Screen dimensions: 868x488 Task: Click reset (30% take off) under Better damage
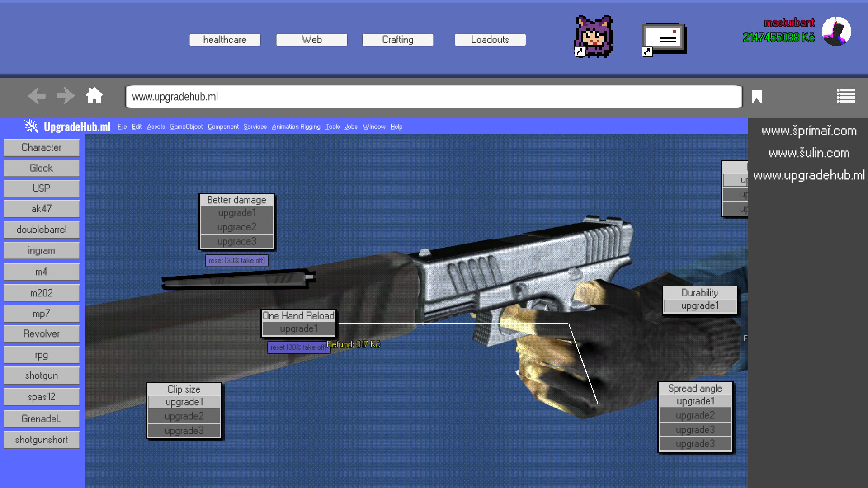236,260
